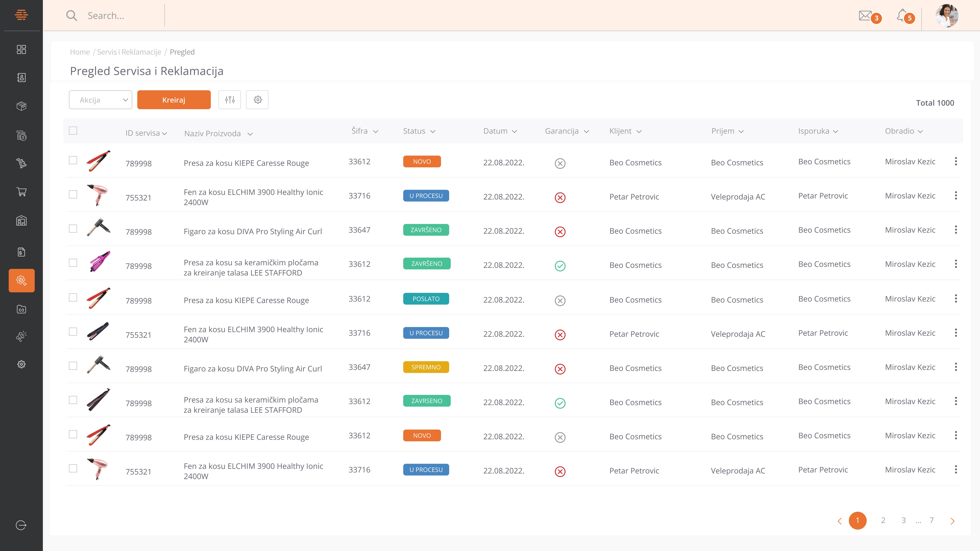This screenshot has height=551, width=980.
Task: Sort by Šifra column
Action: [364, 131]
